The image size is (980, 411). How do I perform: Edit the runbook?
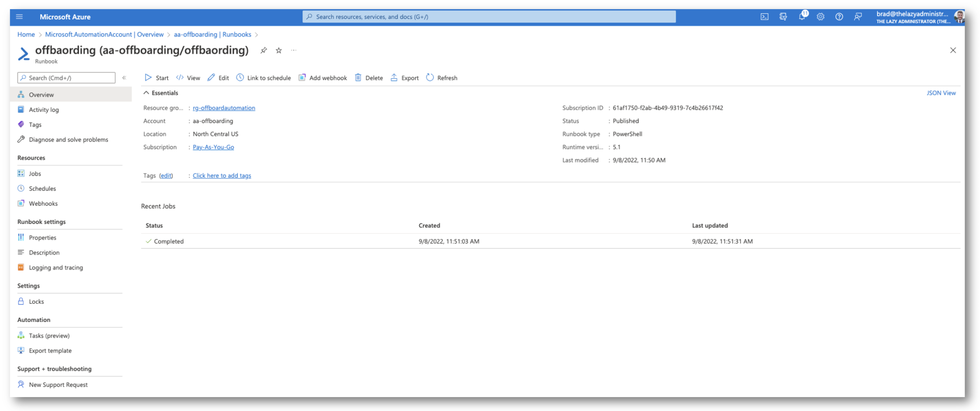[218, 78]
